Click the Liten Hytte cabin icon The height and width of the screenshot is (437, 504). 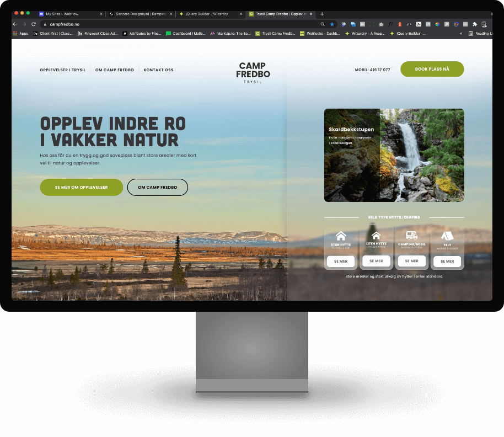pos(376,236)
